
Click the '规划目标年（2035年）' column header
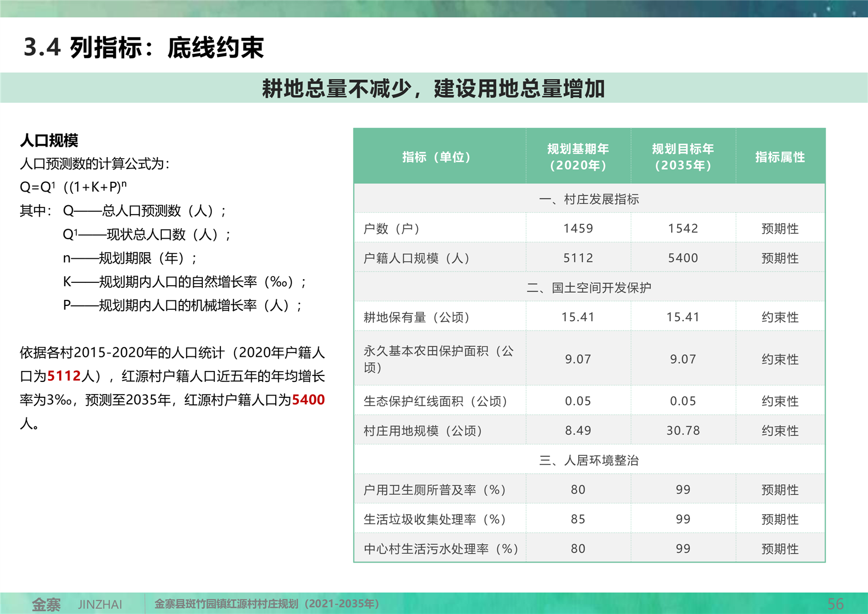tap(683, 157)
